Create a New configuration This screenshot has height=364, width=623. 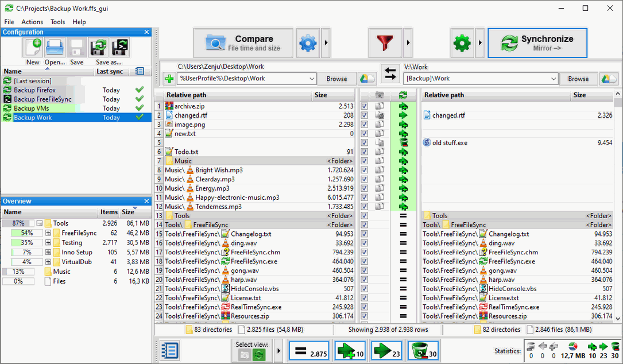tap(33, 48)
